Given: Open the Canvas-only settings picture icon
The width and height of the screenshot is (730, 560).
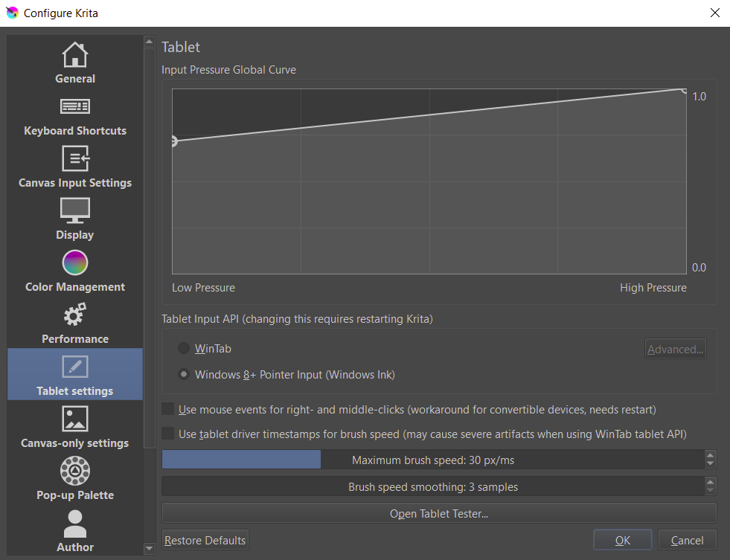Looking at the screenshot, I should coord(75,419).
